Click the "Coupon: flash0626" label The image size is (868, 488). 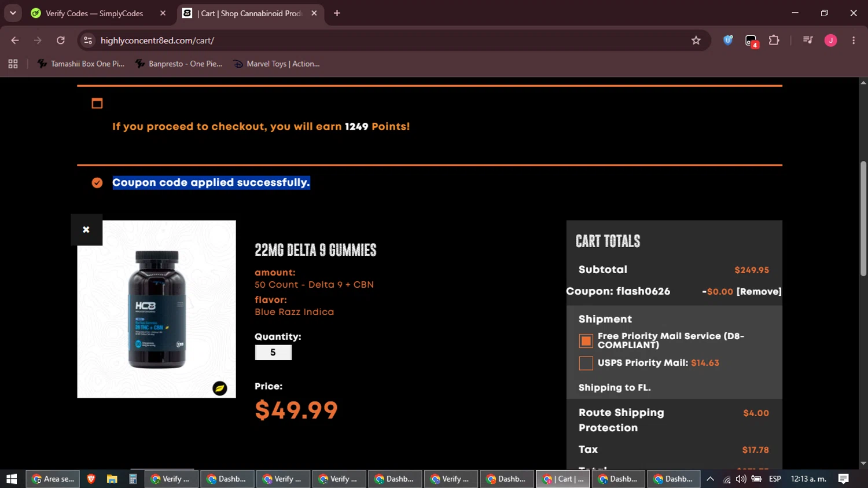[618, 291]
